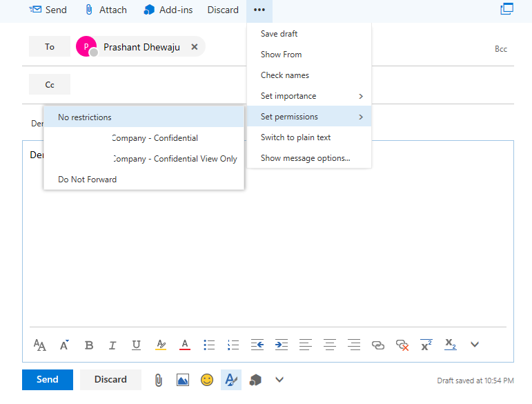Click the remove hyperlink icon
532x404 pixels.
tap(402, 345)
